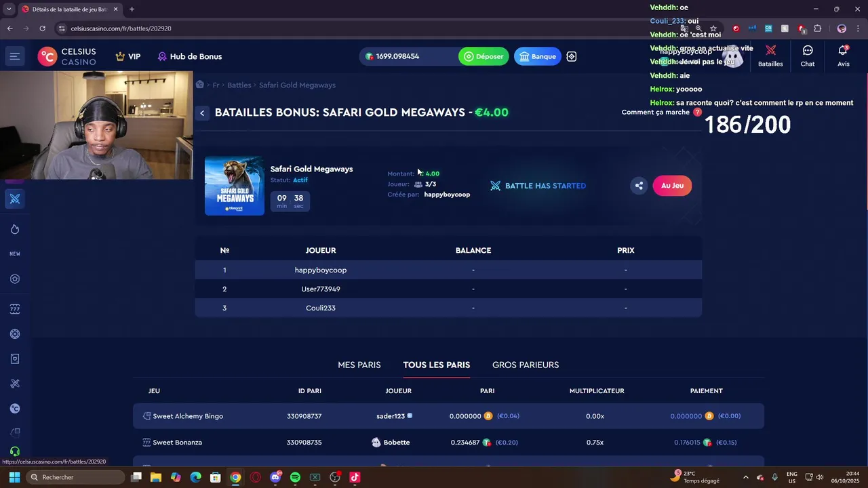Click the Fr breadcrumb link
Viewport: 868px width, 488px height.
point(216,85)
